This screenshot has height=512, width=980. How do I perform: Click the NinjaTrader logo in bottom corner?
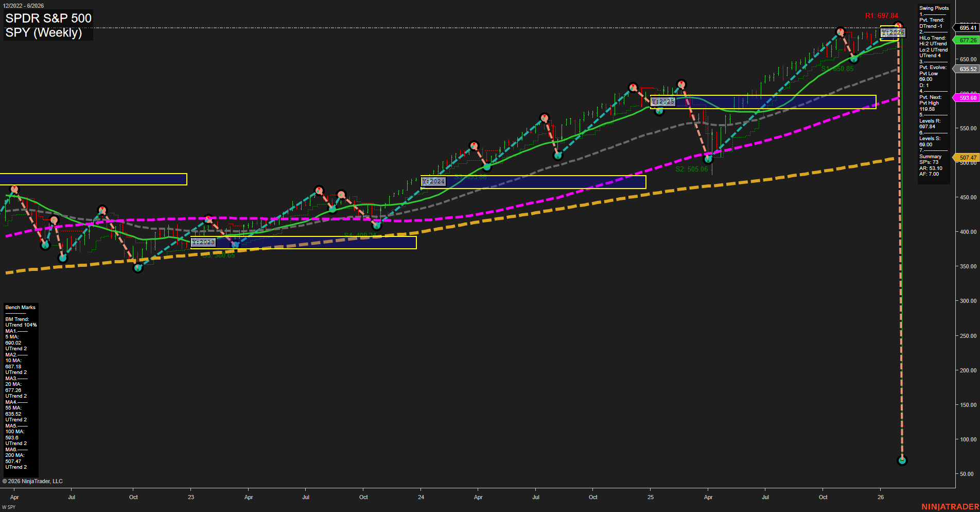[950, 507]
